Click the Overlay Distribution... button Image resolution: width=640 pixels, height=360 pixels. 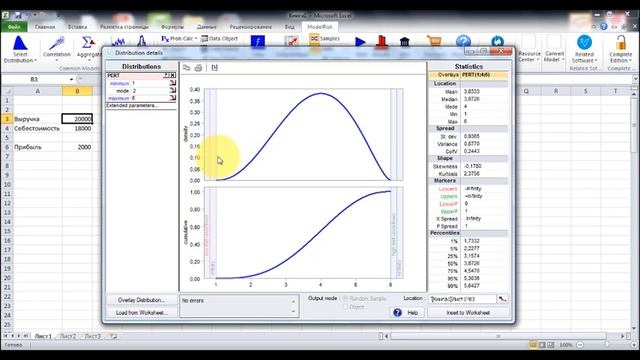point(141,300)
